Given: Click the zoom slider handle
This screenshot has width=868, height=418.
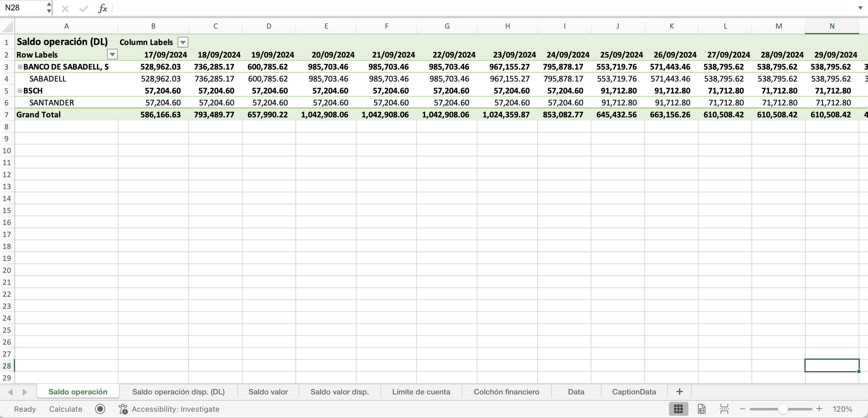Looking at the screenshot, I should click(x=783, y=409).
